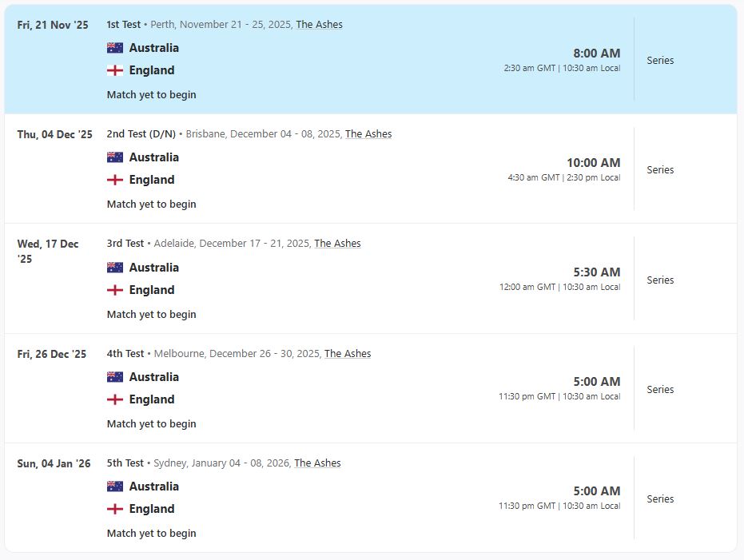
Task: Click Australia flag icon in 1st Test
Action: pos(115,48)
